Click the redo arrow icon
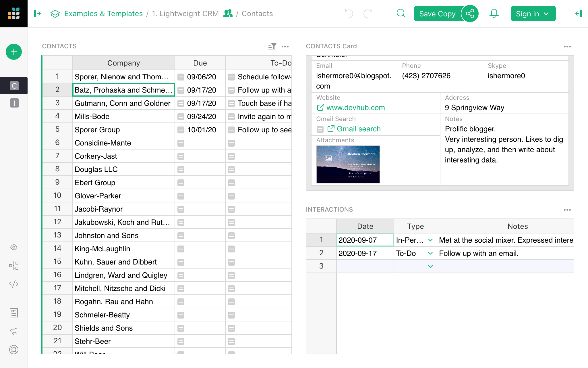Screen dimensions: 588x368 [x=367, y=14]
